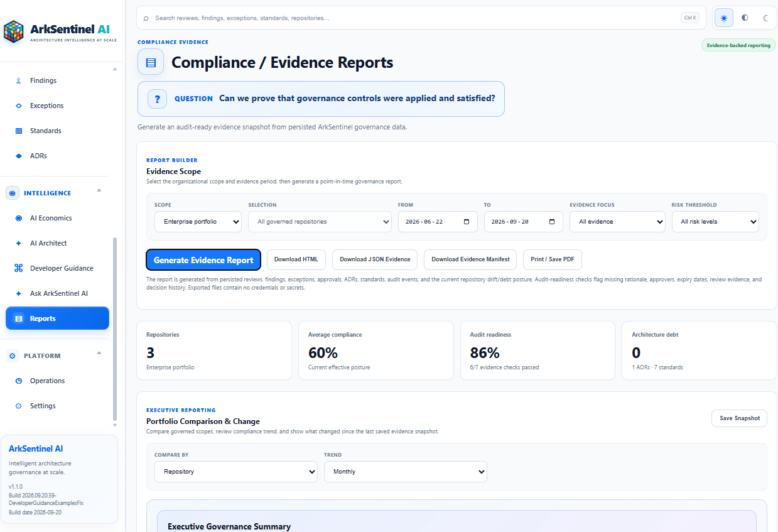Image resolution: width=778 pixels, height=532 pixels.
Task: Collapse the Intelligence section chevron
Action: [x=99, y=191]
